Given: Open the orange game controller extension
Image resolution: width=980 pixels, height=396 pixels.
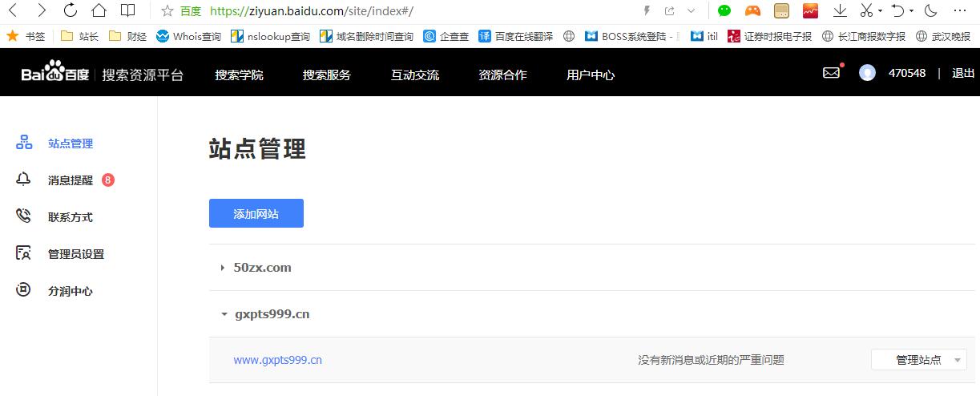Looking at the screenshot, I should pyautogui.click(x=753, y=10).
